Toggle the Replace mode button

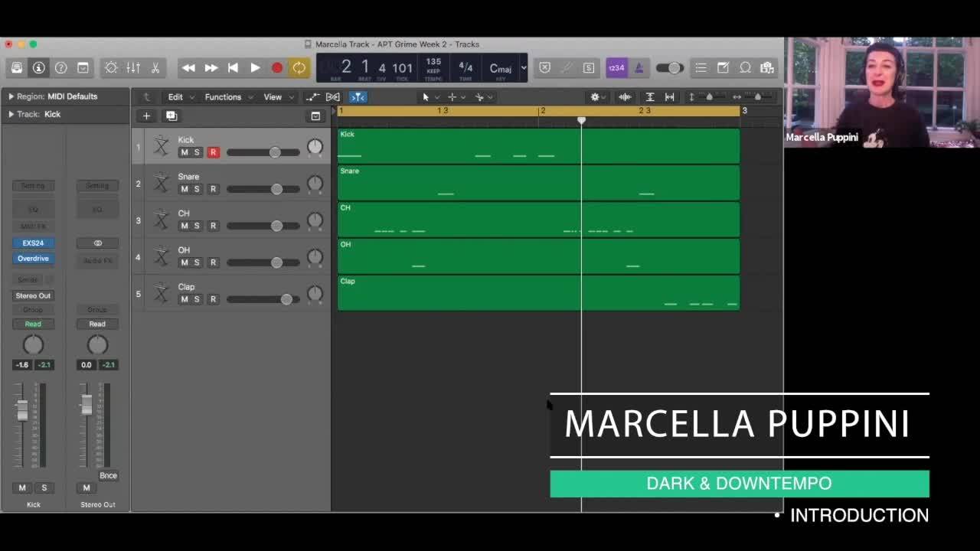[x=545, y=67]
